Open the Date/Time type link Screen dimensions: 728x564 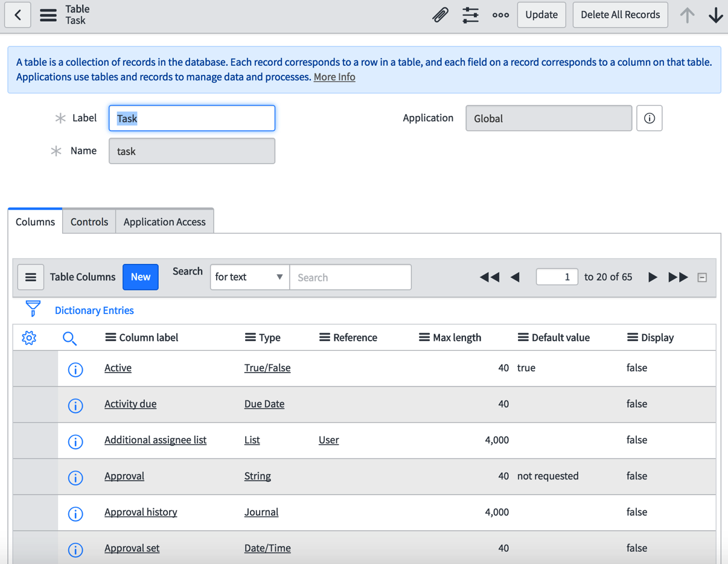coord(267,548)
